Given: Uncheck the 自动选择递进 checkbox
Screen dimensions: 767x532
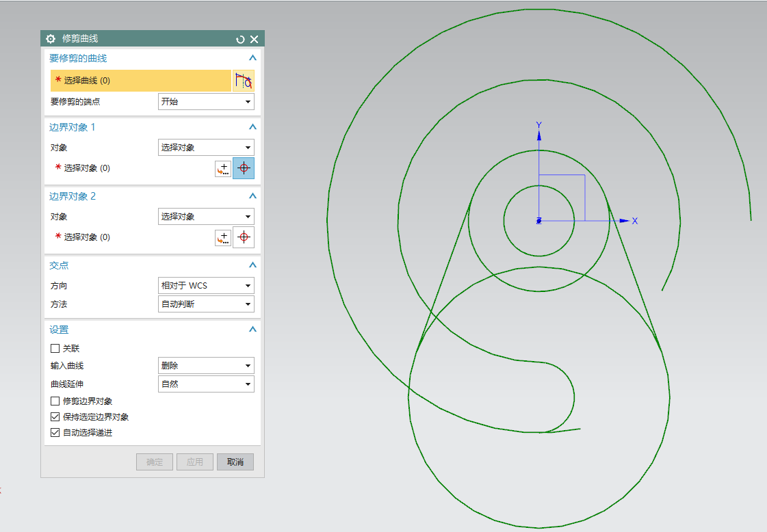Looking at the screenshot, I should pyautogui.click(x=55, y=433).
